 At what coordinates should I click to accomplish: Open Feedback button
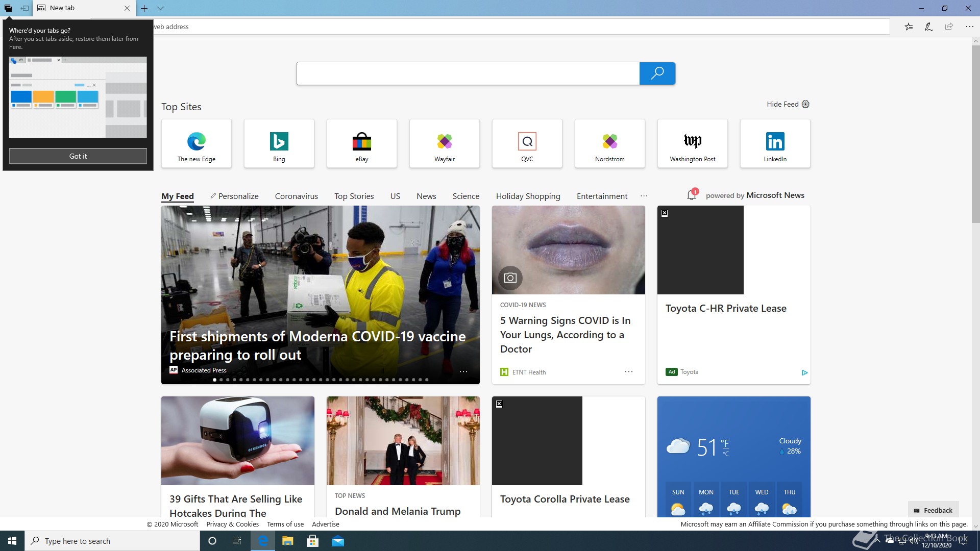933,510
